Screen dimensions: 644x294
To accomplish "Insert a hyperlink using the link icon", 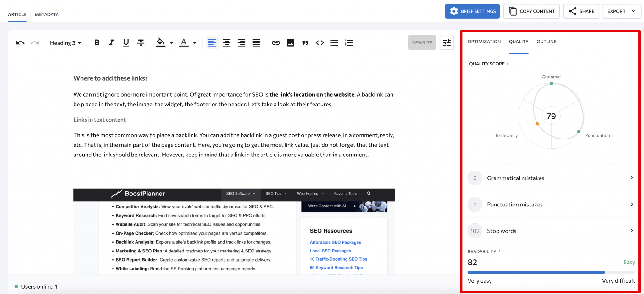I will click(276, 42).
